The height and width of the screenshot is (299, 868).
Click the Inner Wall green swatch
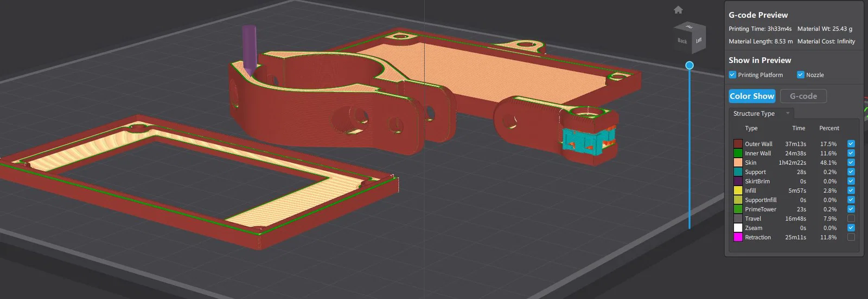coord(738,153)
